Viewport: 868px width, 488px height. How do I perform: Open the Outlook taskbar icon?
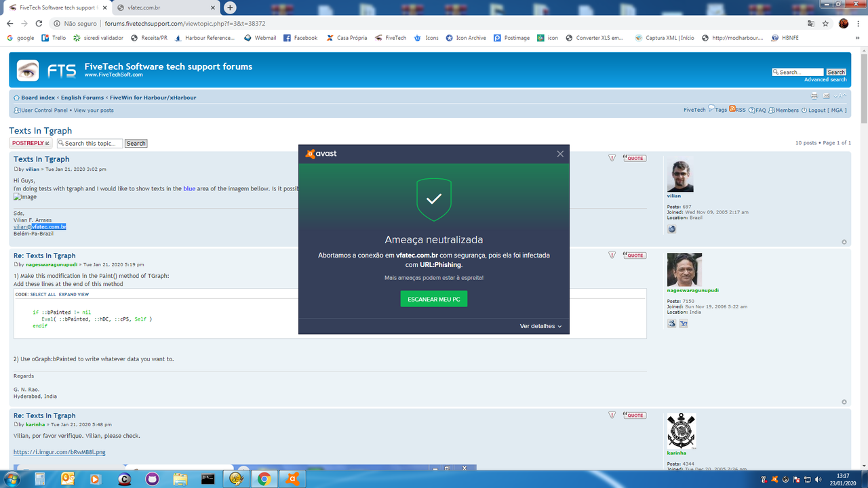(68, 479)
